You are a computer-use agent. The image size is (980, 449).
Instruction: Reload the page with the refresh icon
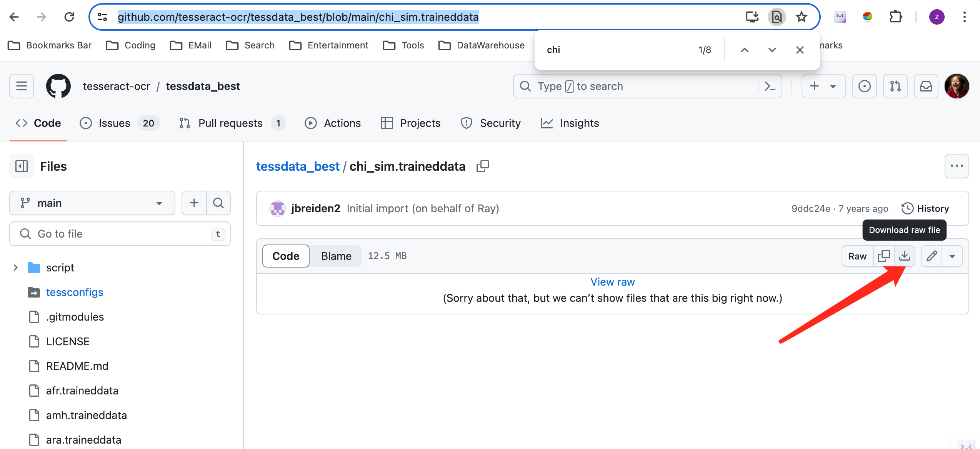tap(69, 17)
